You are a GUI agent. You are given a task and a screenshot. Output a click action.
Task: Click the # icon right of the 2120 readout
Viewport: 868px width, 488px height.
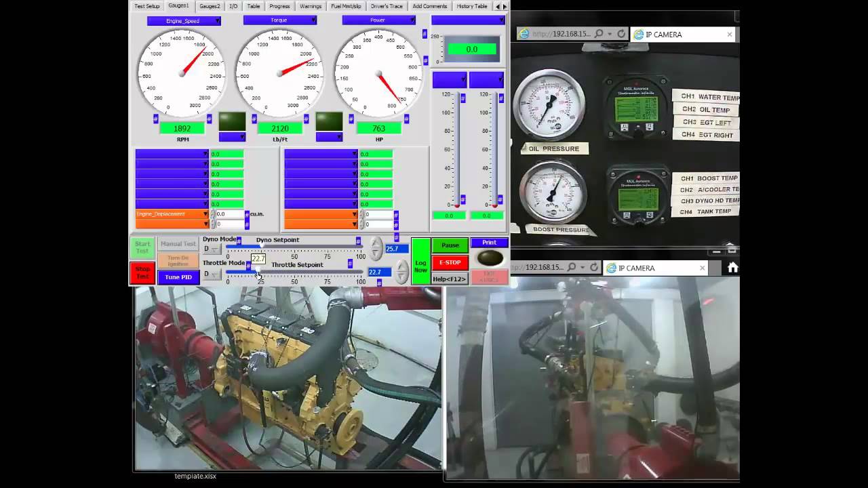click(x=306, y=119)
